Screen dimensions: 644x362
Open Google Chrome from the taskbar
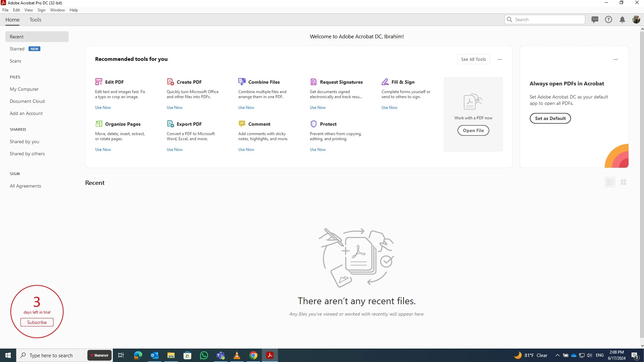253,355
